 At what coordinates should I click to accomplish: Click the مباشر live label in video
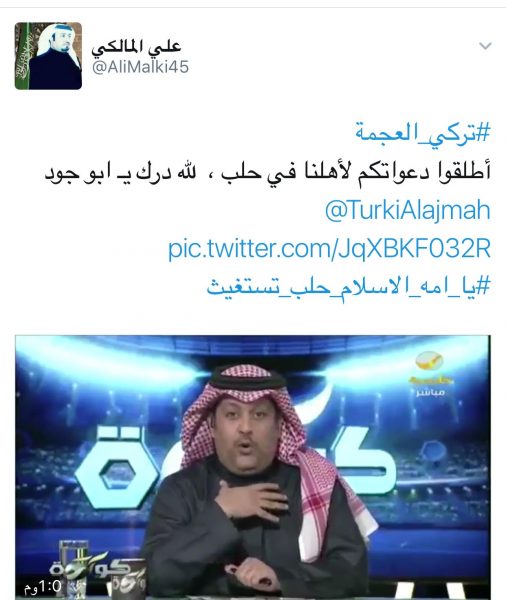click(431, 393)
